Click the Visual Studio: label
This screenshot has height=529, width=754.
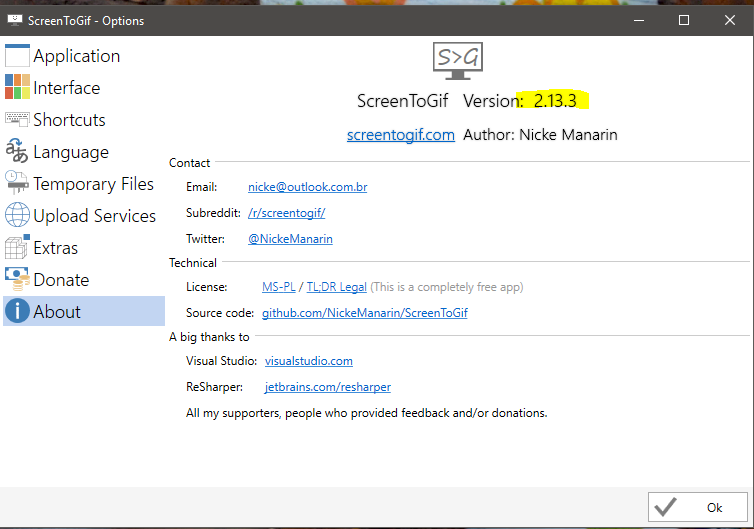coord(221,361)
